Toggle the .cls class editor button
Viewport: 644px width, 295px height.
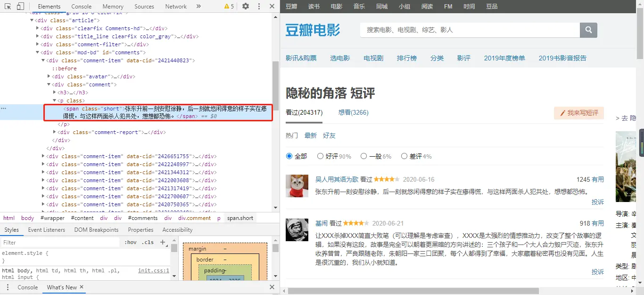pyautogui.click(x=148, y=242)
